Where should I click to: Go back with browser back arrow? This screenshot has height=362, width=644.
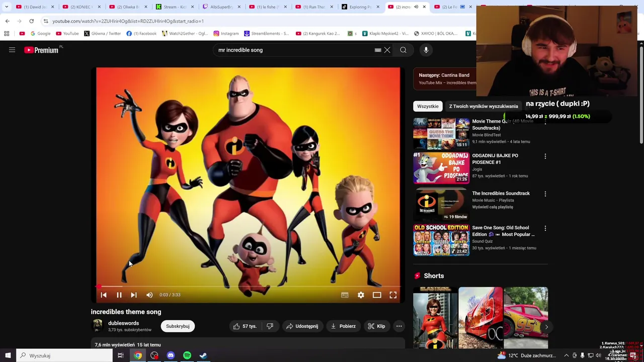click(x=7, y=21)
